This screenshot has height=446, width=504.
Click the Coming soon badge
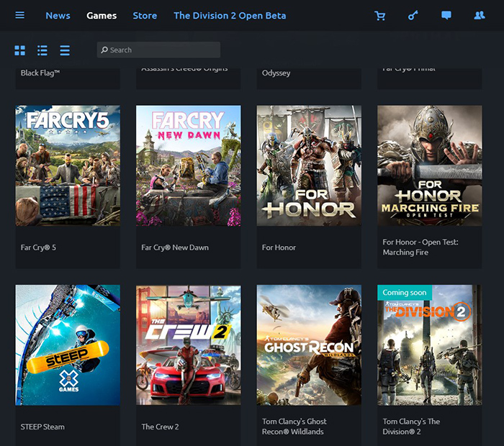tap(405, 293)
